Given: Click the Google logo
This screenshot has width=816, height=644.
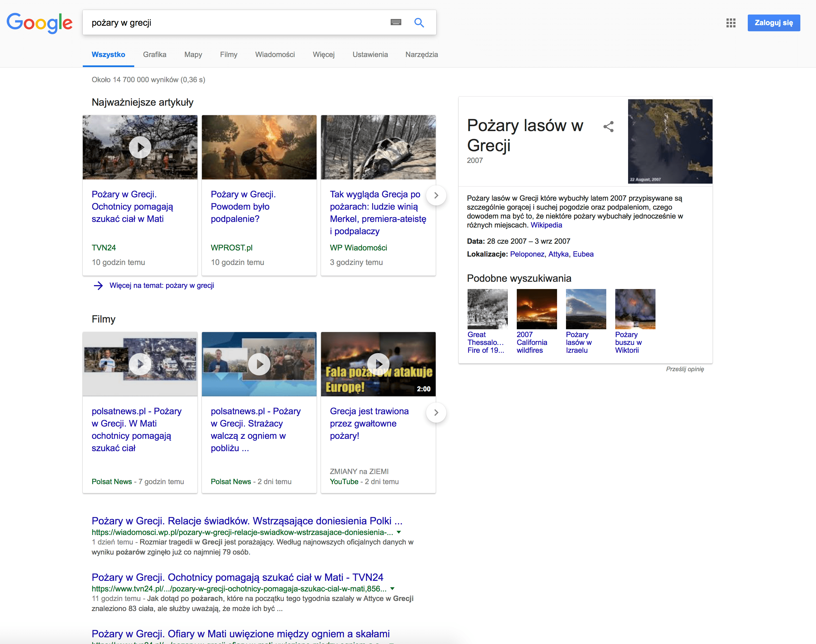Looking at the screenshot, I should (x=40, y=23).
